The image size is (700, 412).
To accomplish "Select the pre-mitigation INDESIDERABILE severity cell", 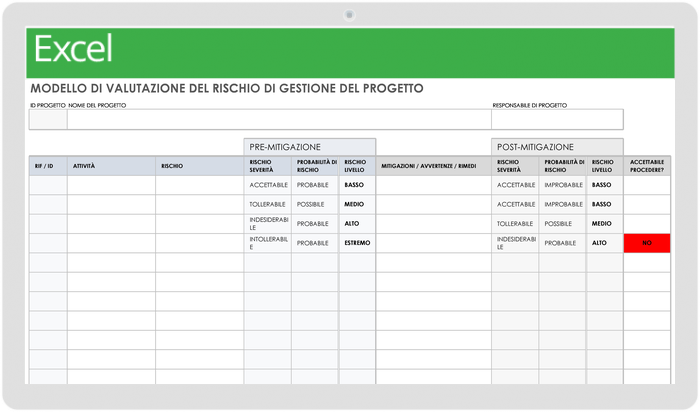I will [267, 224].
